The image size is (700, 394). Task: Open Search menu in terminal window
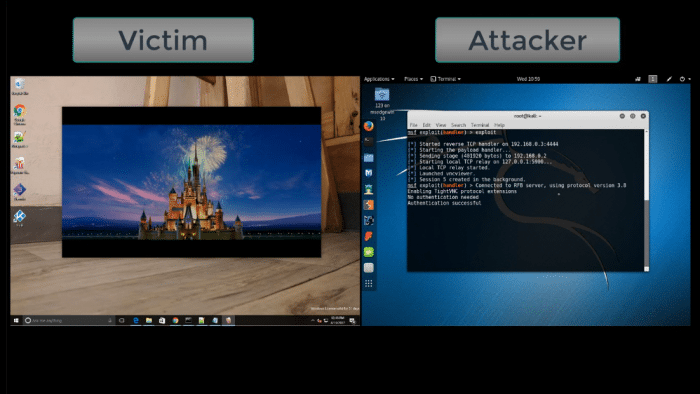pyautogui.click(x=458, y=125)
